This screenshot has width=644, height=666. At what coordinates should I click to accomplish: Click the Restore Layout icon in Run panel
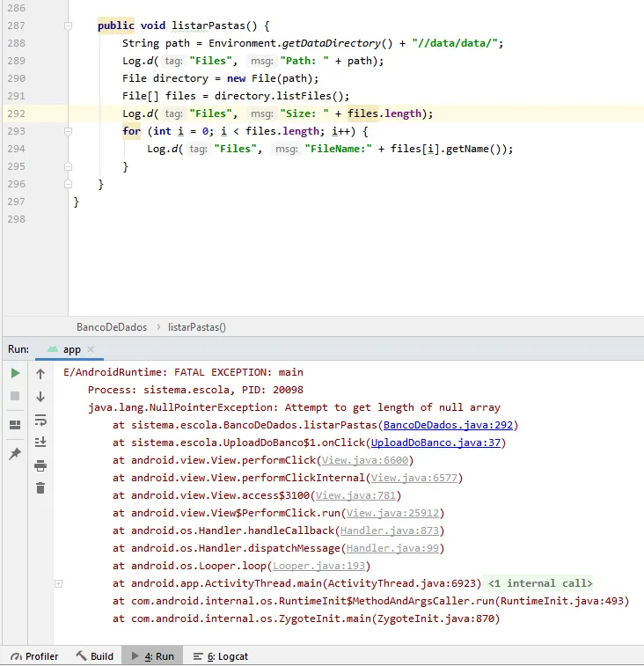[x=15, y=425]
